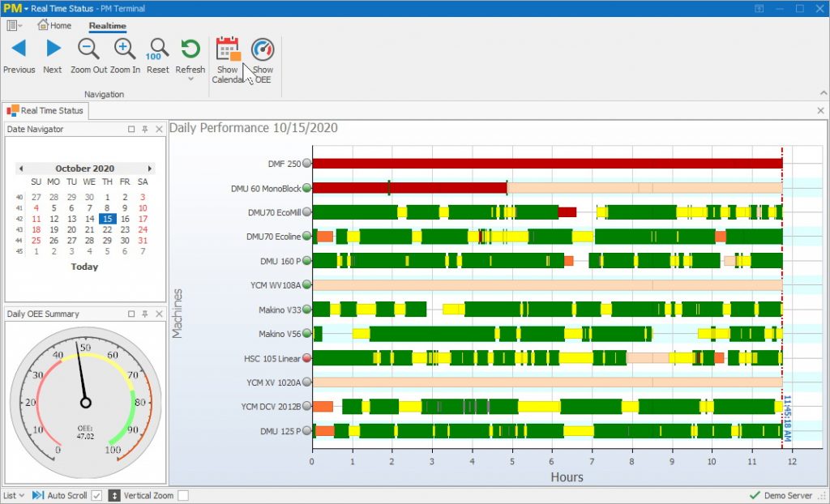The image size is (830, 504).
Task: Close the Date Navigator panel
Action: coord(159,129)
